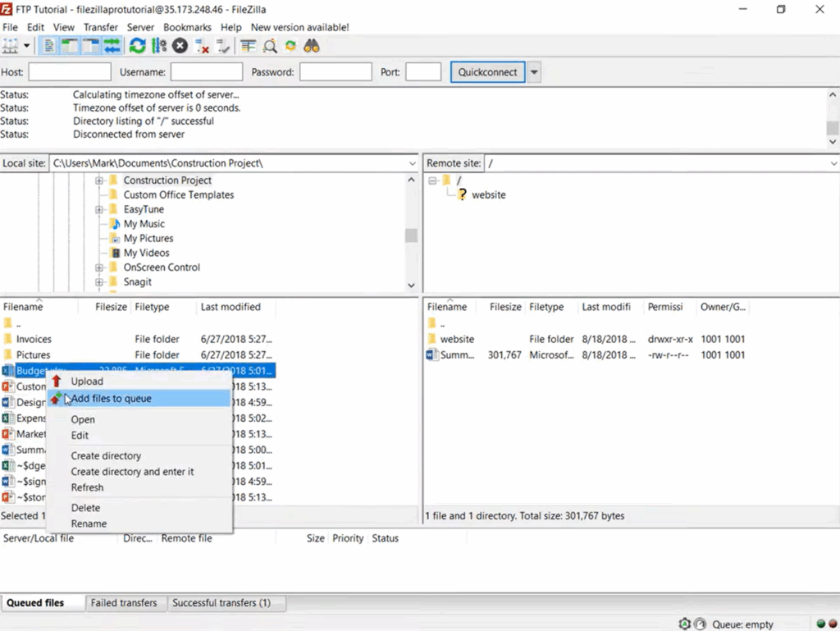Open the Site Manager icon

11,46
